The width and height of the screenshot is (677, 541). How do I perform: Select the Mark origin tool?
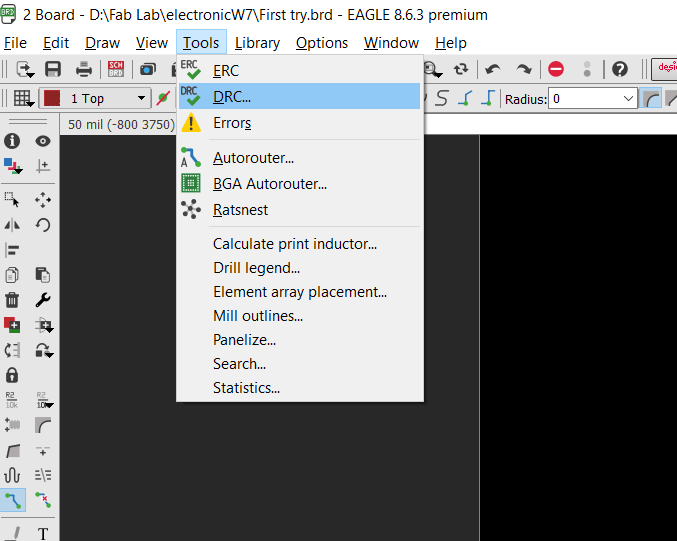pos(43,166)
